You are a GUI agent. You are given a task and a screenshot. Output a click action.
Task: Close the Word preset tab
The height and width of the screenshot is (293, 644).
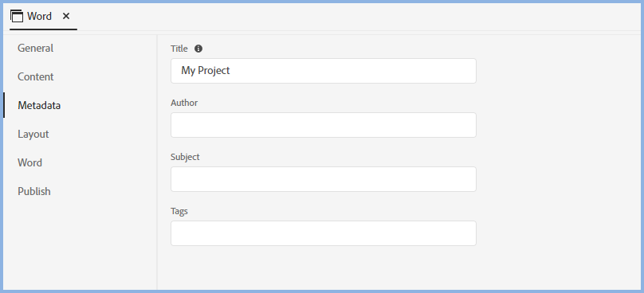click(x=66, y=17)
